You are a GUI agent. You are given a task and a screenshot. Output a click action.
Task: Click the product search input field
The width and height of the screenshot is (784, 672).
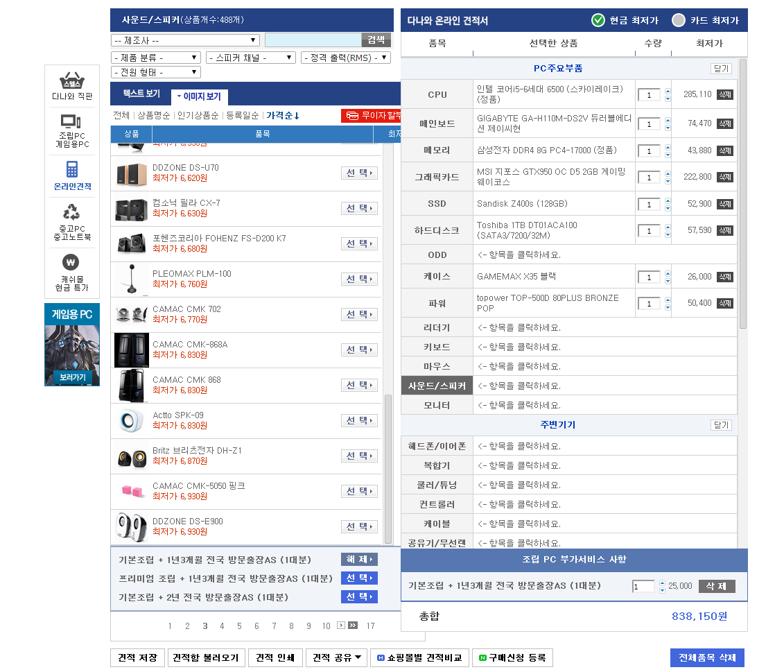point(313,40)
